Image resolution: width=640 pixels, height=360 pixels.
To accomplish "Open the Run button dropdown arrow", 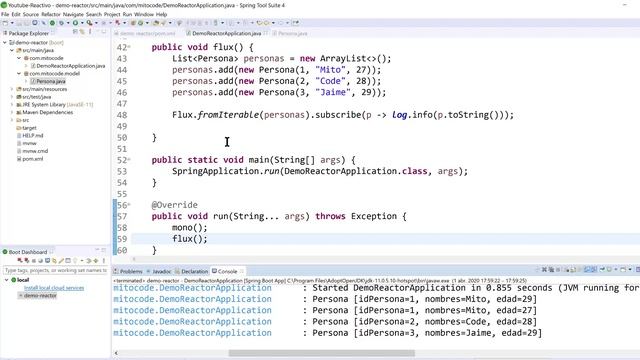I will [x=82, y=23].
